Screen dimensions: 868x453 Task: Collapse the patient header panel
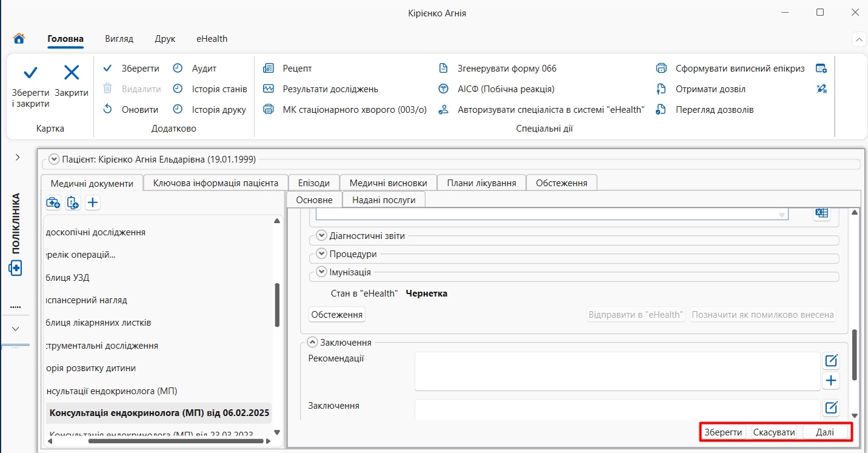54,159
